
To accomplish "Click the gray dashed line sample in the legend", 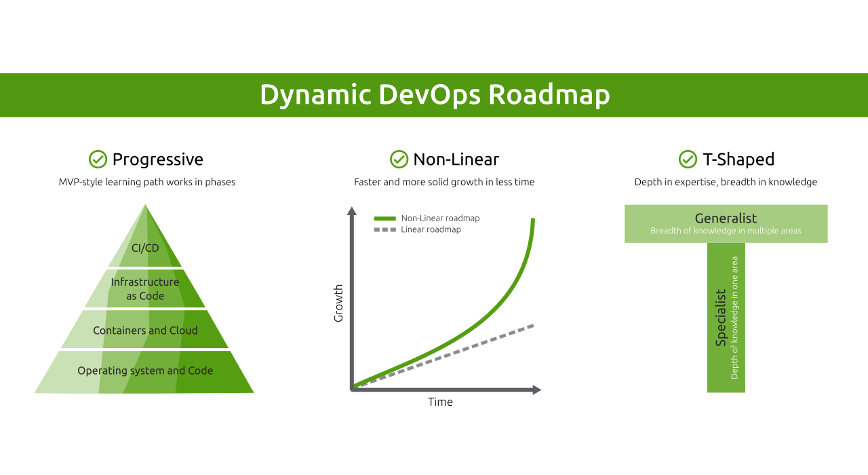I will coord(384,230).
